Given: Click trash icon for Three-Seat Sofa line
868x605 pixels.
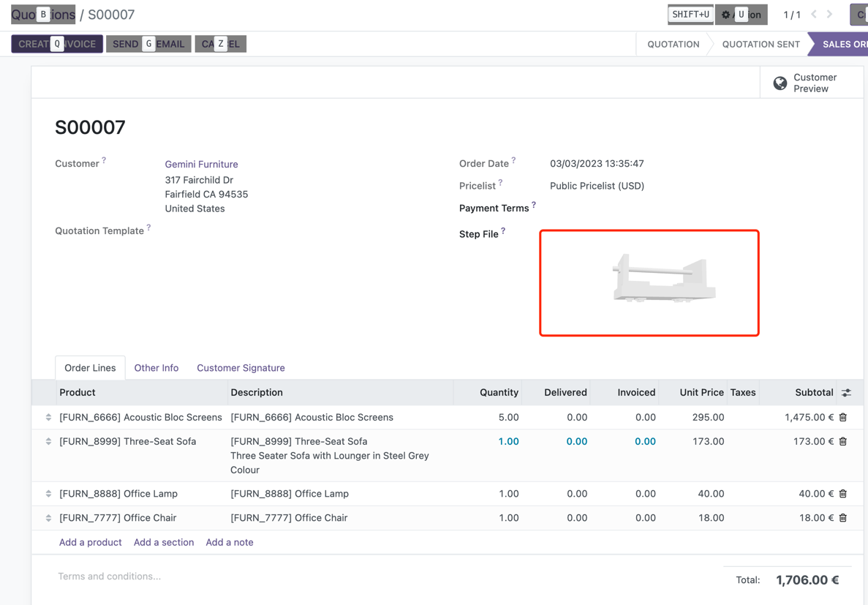Looking at the screenshot, I should (843, 441).
